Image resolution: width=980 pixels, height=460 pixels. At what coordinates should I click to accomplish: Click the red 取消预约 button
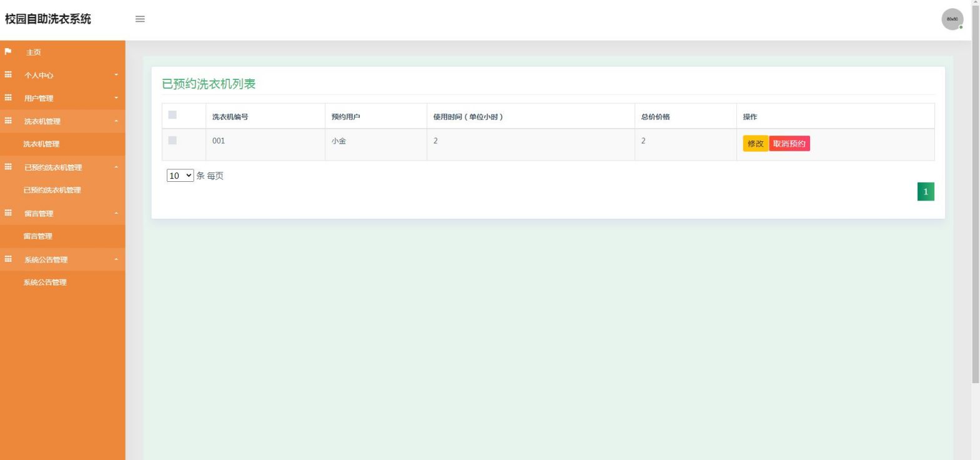pyautogui.click(x=789, y=144)
